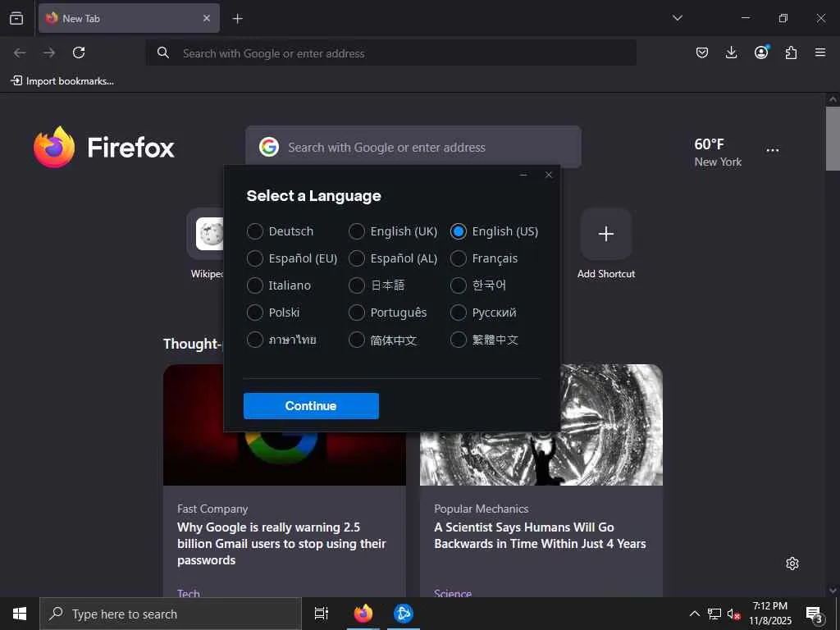Minimize the Select a Language dialog
Screen dimensions: 840x630
tap(523, 175)
